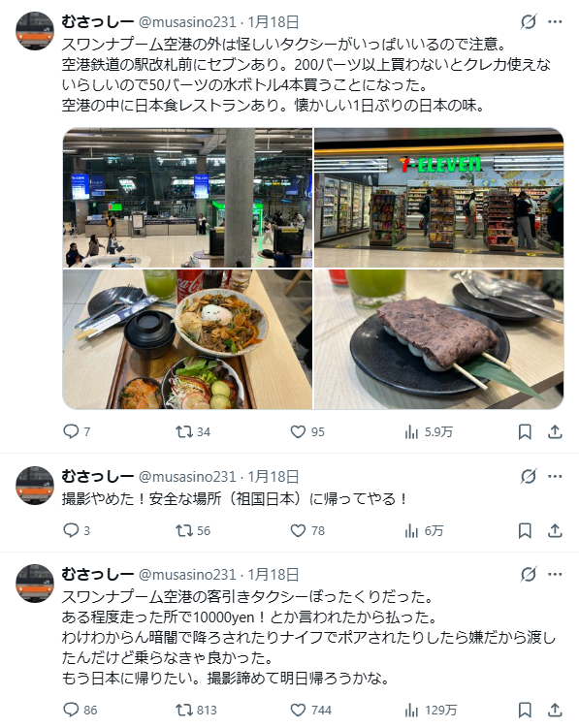The image size is (579, 728).
Task: Share the first tweet via share icon
Action: [x=555, y=431]
